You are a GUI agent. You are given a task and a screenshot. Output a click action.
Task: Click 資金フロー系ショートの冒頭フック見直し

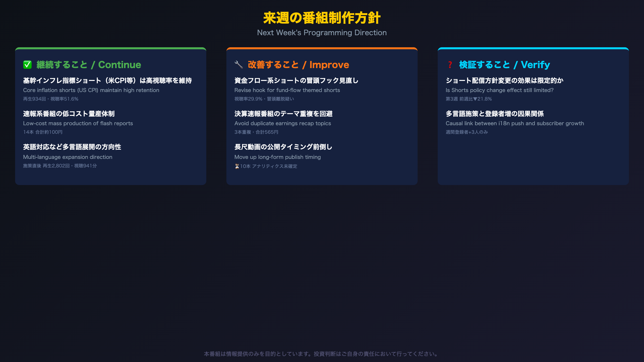[296, 80]
